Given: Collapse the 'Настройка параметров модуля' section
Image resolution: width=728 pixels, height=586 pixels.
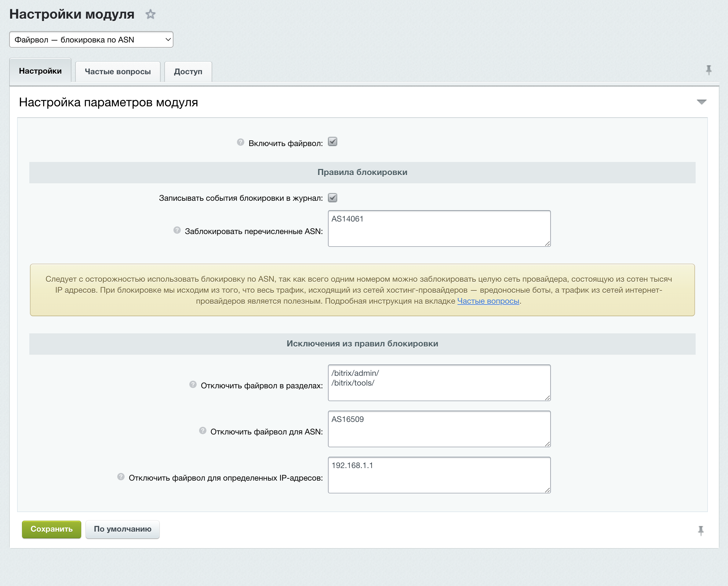Looking at the screenshot, I should 701,102.
